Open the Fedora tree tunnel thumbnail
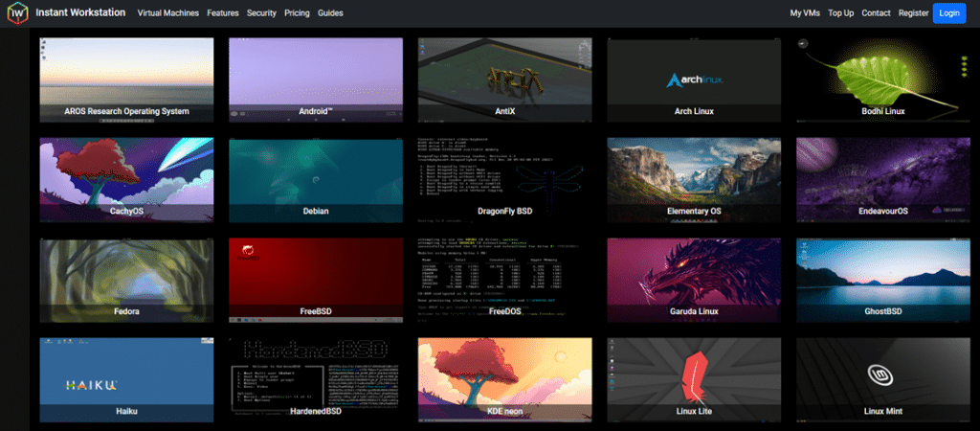The width and height of the screenshot is (980, 431). pos(126,281)
